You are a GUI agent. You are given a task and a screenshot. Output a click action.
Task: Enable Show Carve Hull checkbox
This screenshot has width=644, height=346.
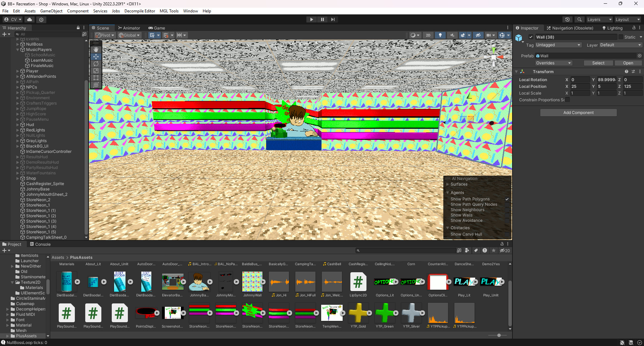(x=507, y=234)
